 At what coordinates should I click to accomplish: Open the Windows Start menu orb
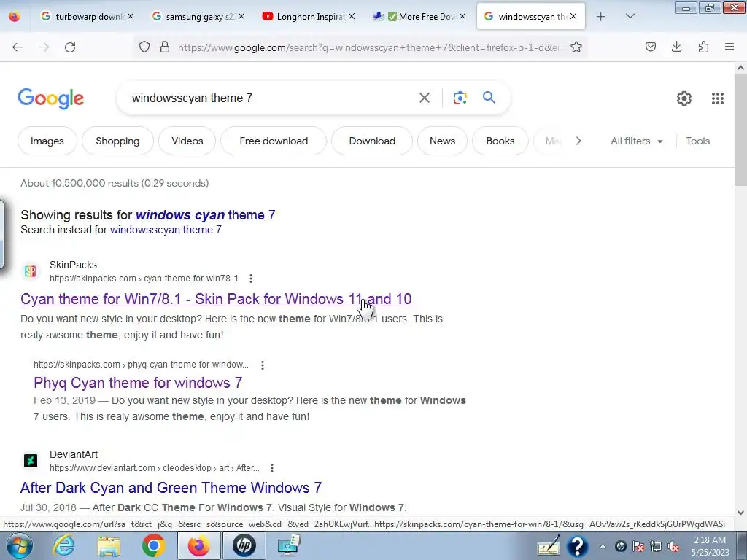click(x=20, y=545)
